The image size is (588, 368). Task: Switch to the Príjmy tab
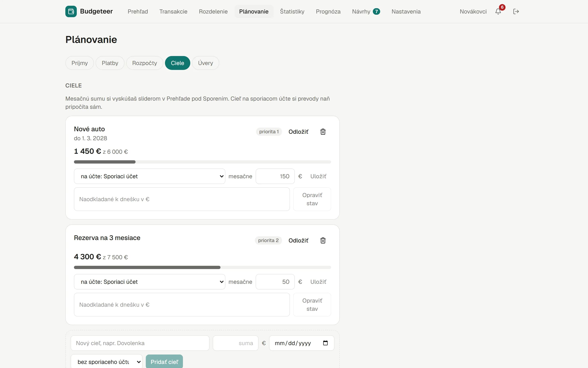coord(79,63)
